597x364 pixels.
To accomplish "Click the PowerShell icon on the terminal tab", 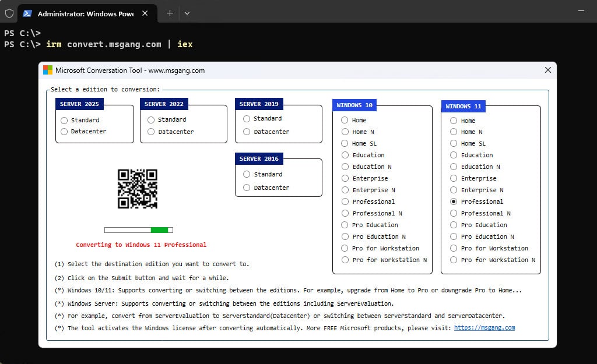I will (x=27, y=14).
